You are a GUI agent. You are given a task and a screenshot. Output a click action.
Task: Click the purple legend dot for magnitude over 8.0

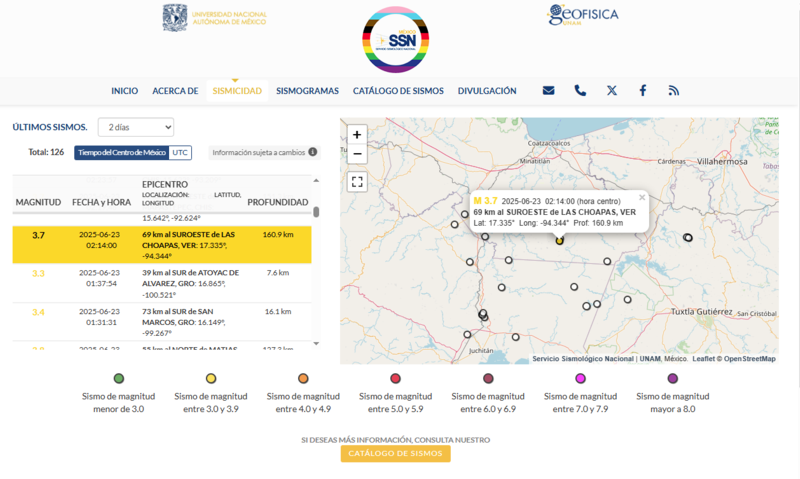pos(672,379)
